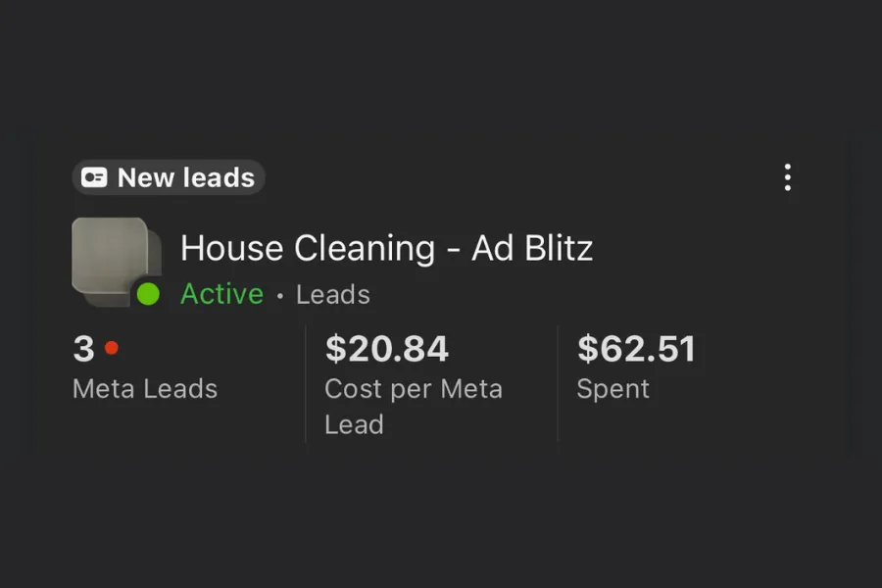
Task: Click the separator dot between Active and Leads
Action: (x=279, y=295)
